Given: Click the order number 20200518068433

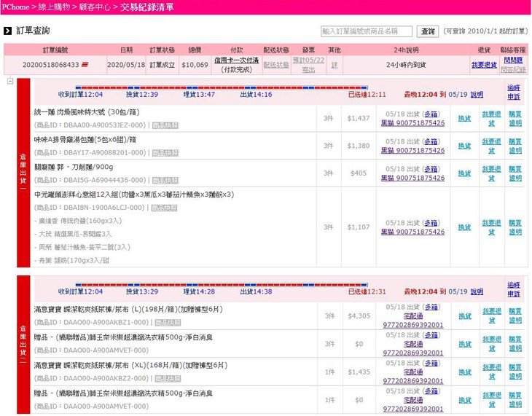Looking at the screenshot, I should pos(50,65).
